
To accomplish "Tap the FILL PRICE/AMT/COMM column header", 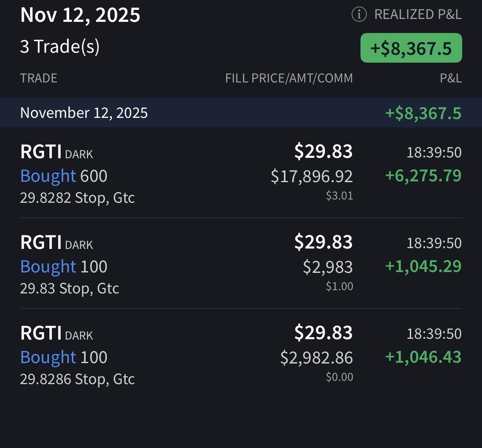I will click(289, 78).
